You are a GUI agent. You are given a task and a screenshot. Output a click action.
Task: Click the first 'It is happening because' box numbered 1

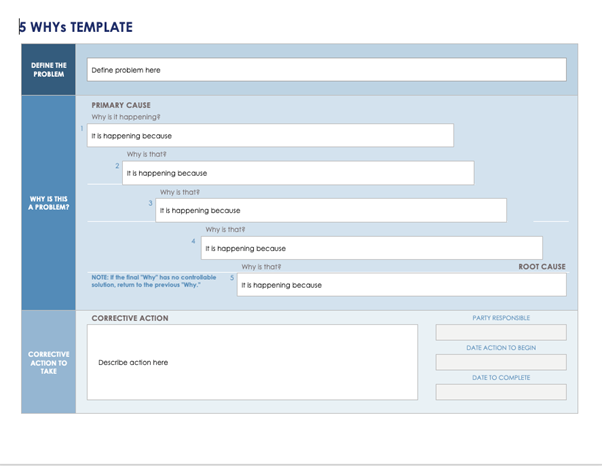pyautogui.click(x=270, y=135)
